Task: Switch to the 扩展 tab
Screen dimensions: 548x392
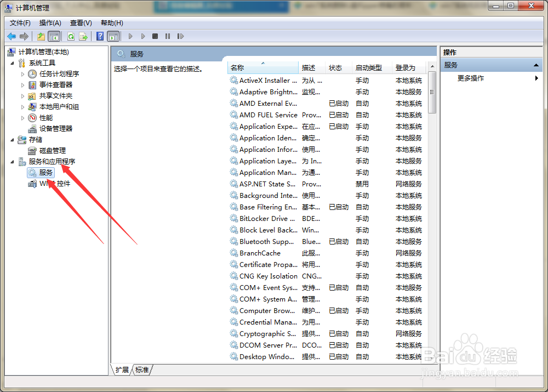Action: 122,370
